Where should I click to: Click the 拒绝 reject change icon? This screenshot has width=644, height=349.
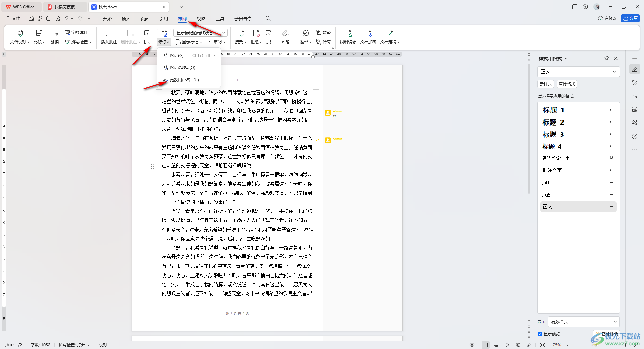256,33
